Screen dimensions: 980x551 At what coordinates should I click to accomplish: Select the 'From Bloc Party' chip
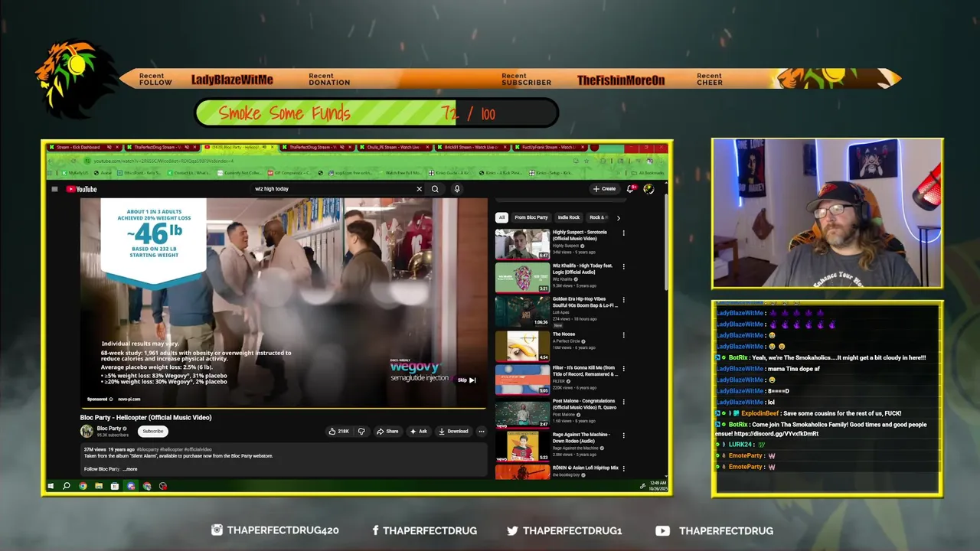[x=531, y=217]
